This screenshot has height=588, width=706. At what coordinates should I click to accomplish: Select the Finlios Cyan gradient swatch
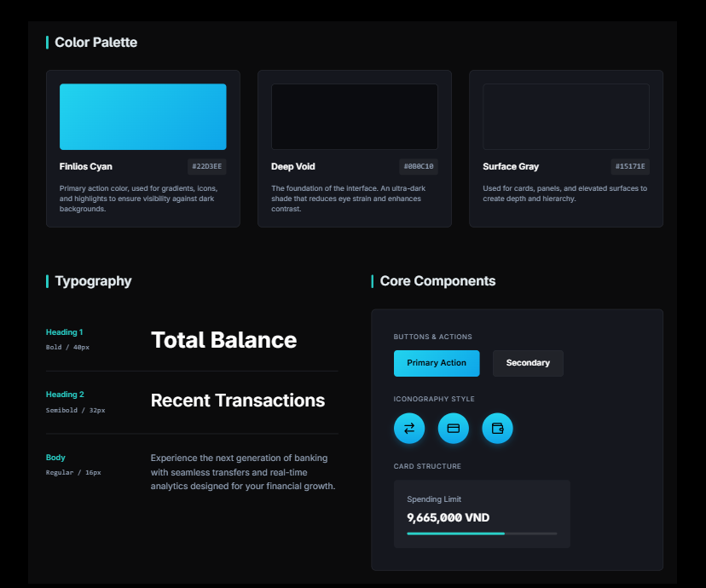[x=142, y=117]
